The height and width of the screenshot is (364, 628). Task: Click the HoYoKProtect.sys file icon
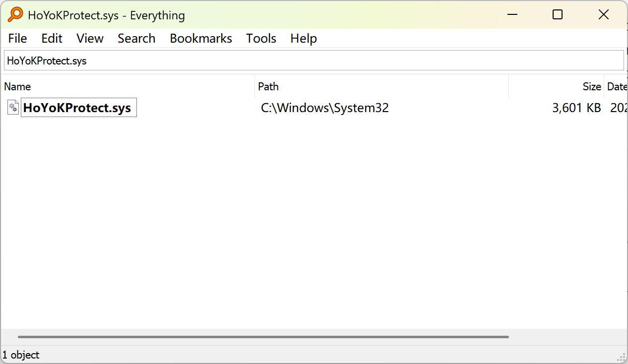click(13, 108)
